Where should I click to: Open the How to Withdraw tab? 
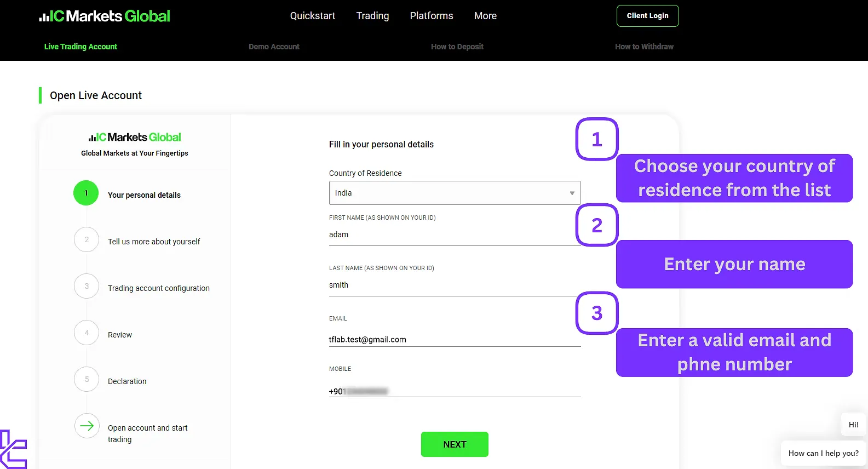tap(644, 47)
